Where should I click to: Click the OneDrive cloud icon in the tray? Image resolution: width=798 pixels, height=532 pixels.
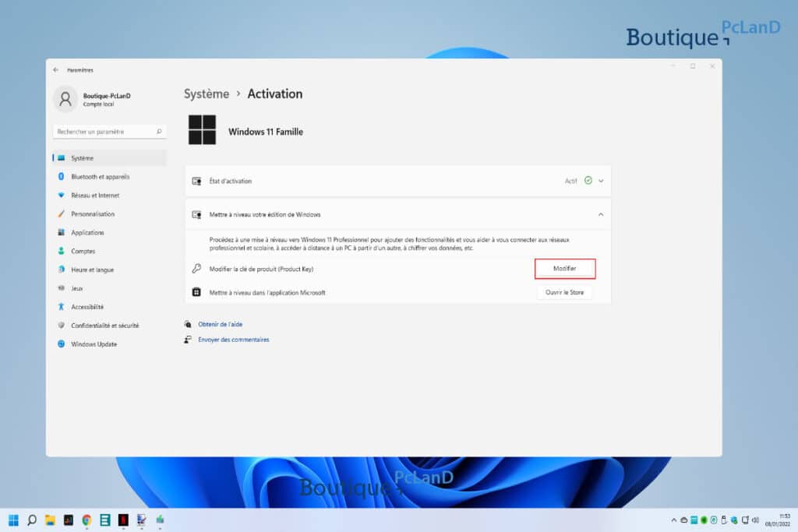tap(684, 520)
